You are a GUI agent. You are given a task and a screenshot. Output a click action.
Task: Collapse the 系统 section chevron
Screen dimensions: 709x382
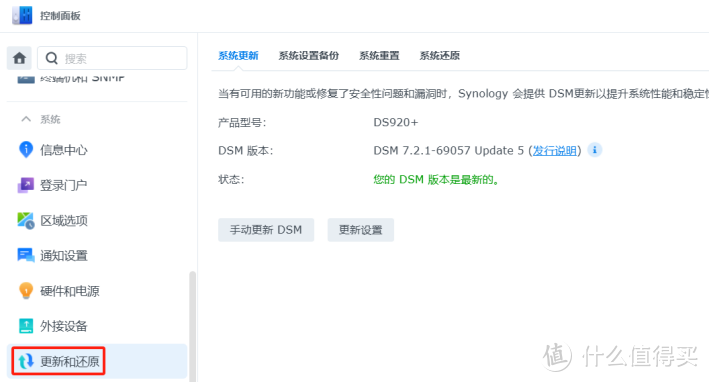[x=26, y=119]
